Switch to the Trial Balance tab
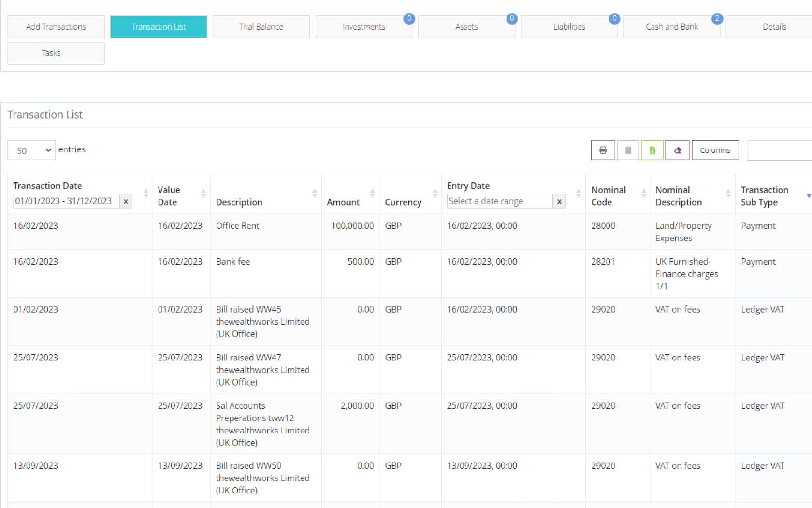The image size is (812, 508). tap(261, 27)
